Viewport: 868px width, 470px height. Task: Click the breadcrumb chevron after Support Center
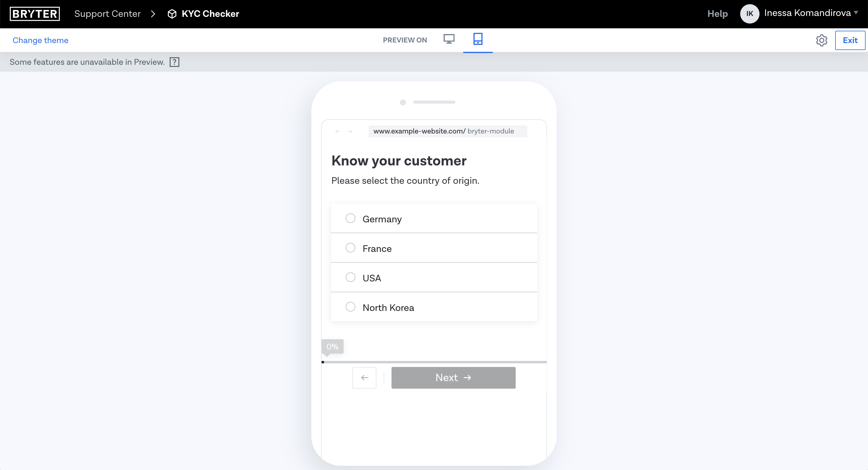(x=153, y=14)
